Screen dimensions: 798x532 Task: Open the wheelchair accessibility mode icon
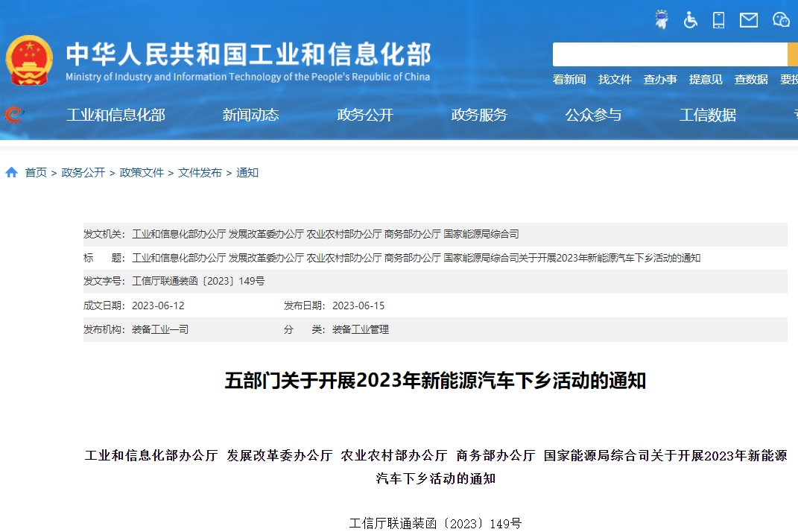point(691,20)
